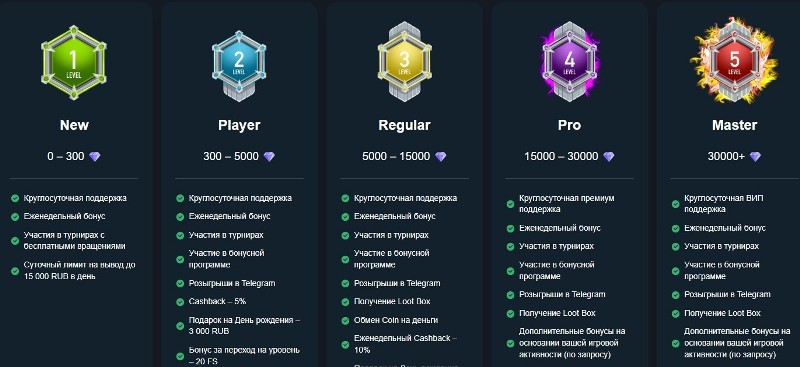Click the diamond icon beside 5000 – 15000

(440, 157)
